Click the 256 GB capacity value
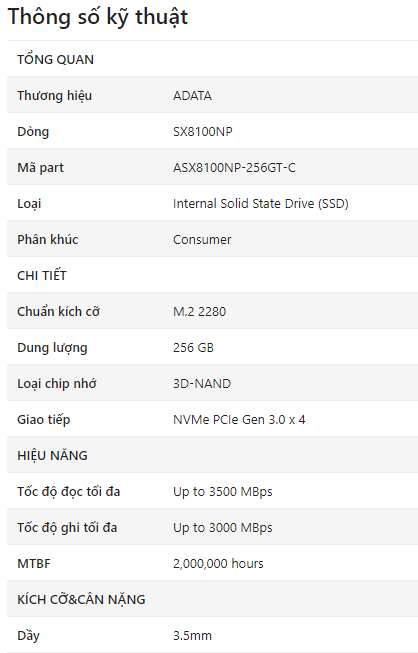The height and width of the screenshot is (653, 418). 193,348
